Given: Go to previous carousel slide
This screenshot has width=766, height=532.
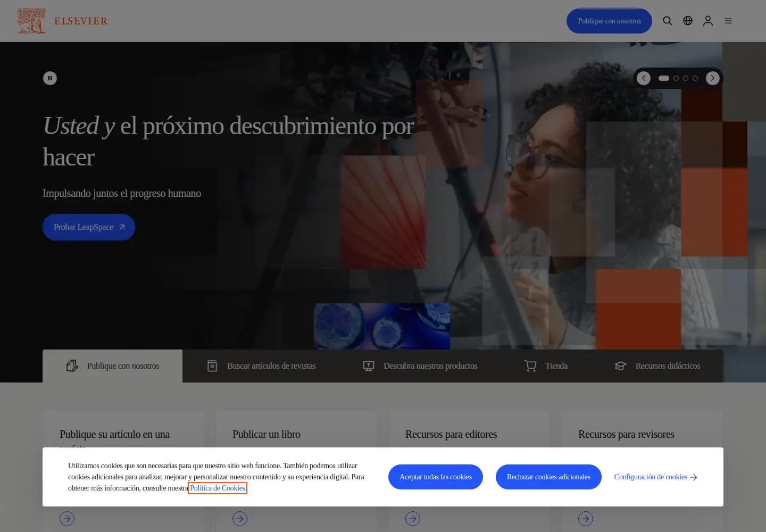Looking at the screenshot, I should (x=644, y=78).
